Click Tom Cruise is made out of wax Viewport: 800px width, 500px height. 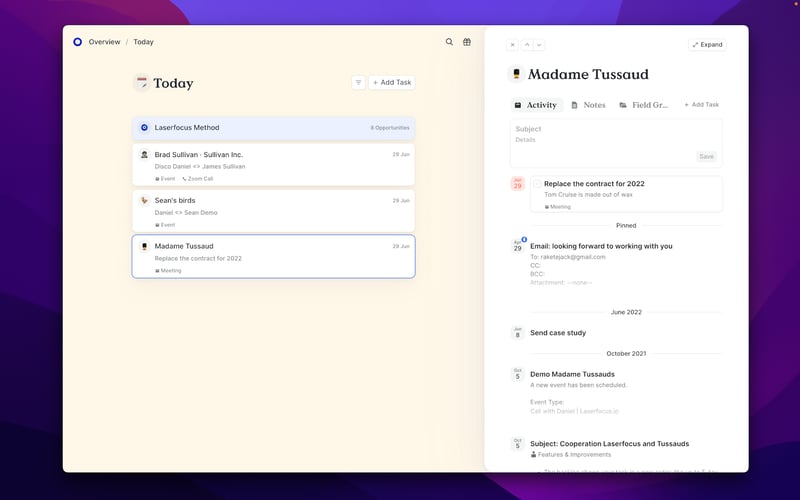coord(588,194)
